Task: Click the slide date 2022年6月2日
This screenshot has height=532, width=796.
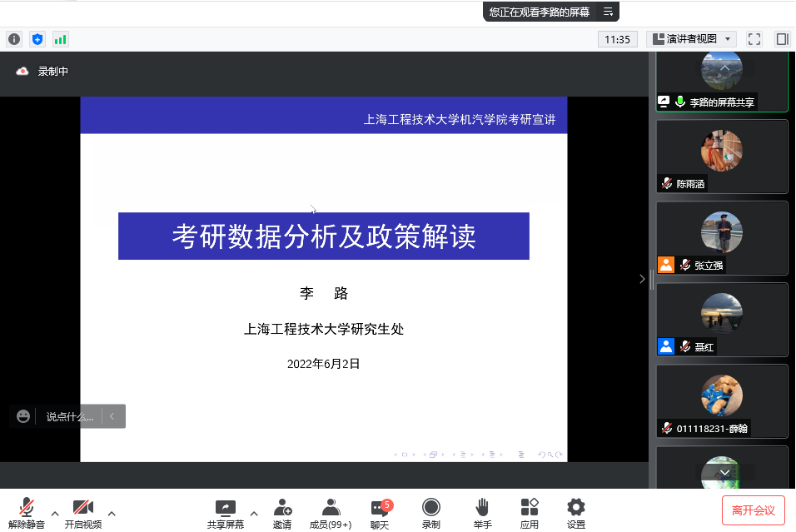Action: tap(324, 364)
